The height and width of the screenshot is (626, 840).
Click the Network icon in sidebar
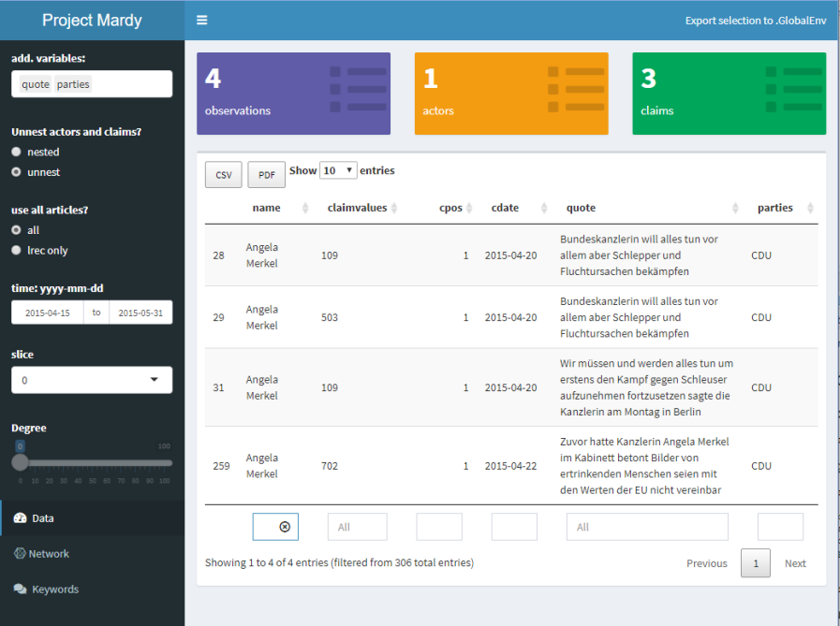20,553
